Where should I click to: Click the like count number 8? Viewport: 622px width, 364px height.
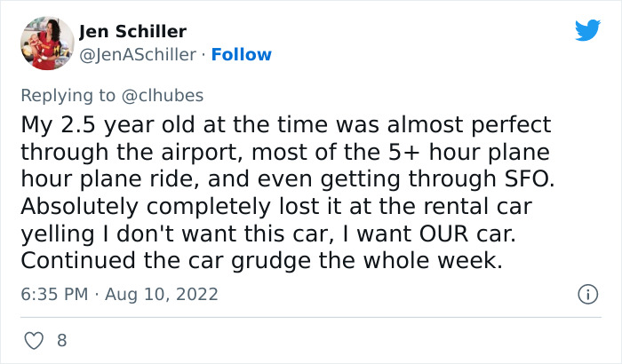click(61, 339)
